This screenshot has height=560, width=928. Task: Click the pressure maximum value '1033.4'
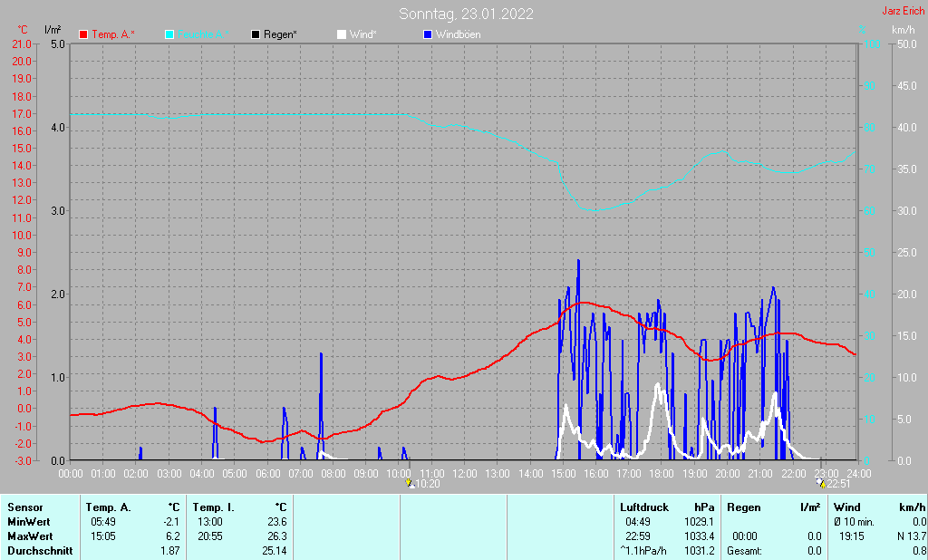click(700, 536)
